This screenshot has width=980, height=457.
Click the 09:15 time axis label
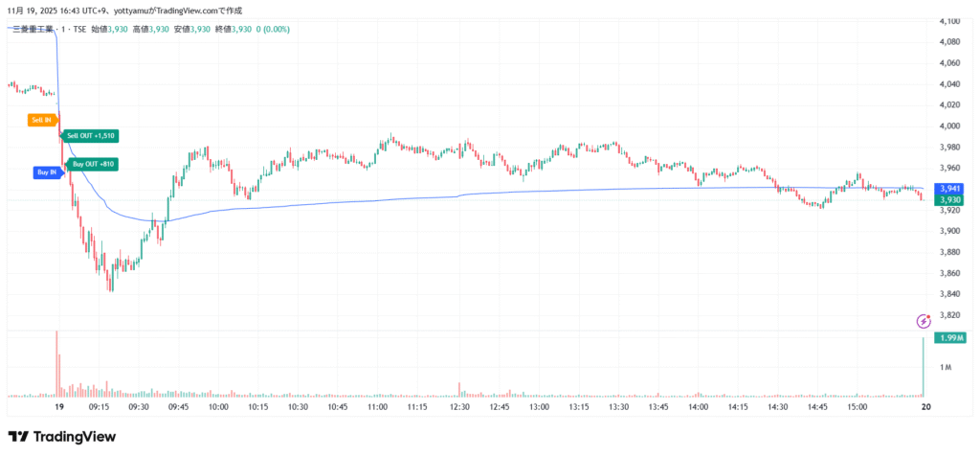coord(99,407)
